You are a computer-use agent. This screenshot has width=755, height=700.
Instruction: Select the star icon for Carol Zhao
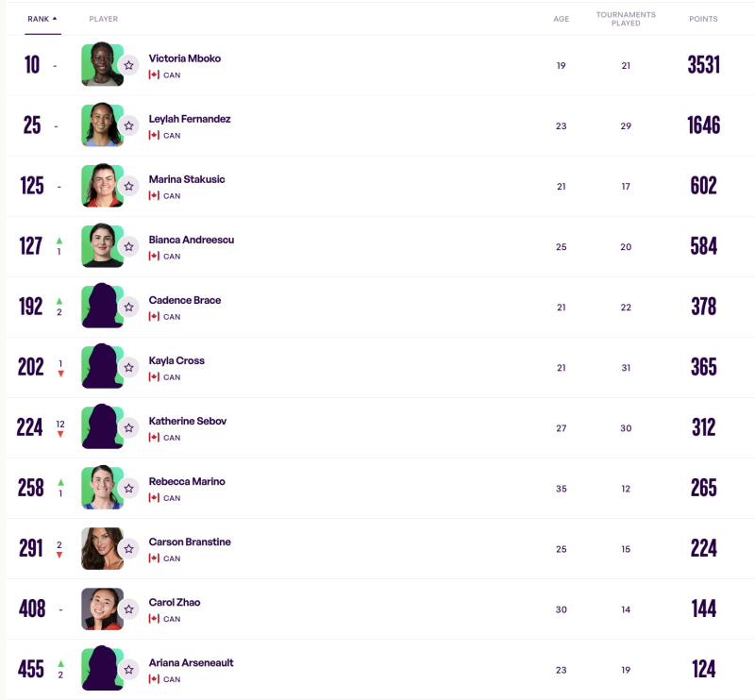(x=128, y=608)
